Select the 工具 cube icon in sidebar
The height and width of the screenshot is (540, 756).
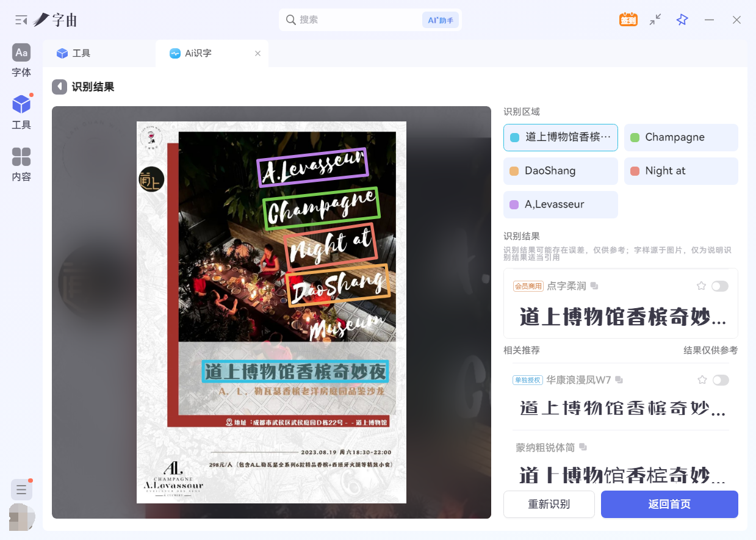tap(21, 112)
